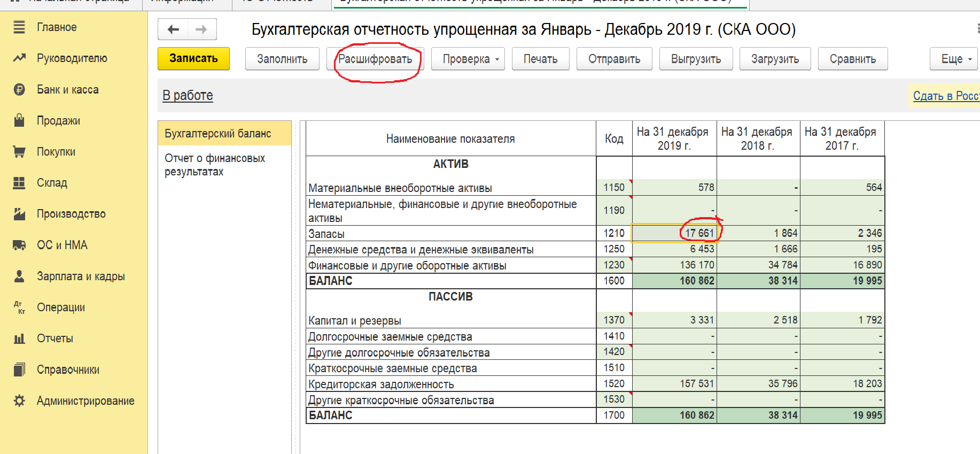Screen dimensions: 980x454
Task: Go back using the left arrow button
Action: point(173,29)
